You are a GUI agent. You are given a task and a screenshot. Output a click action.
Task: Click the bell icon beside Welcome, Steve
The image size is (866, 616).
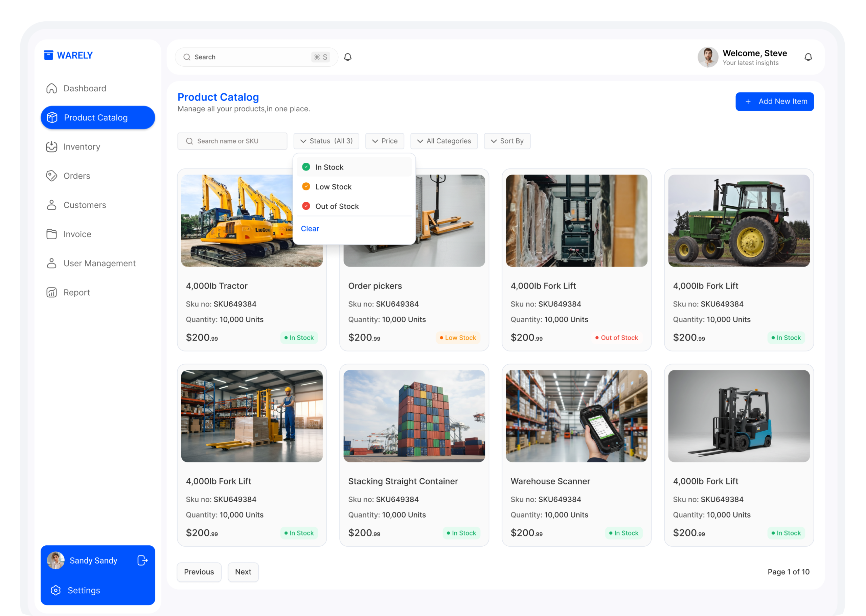click(x=808, y=57)
